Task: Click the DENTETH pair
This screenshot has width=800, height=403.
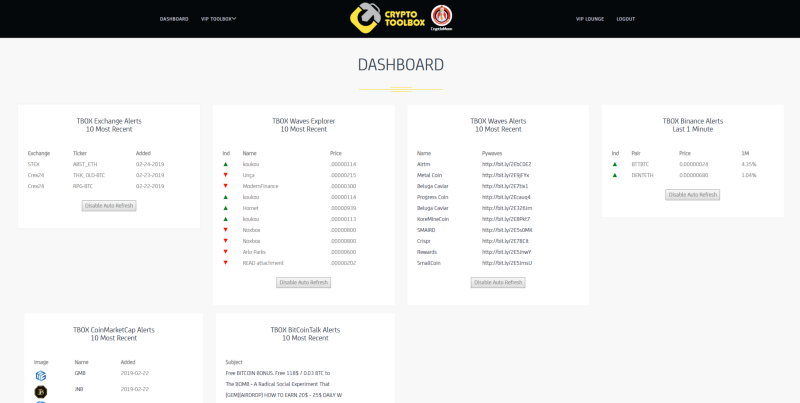Action: tap(642, 175)
